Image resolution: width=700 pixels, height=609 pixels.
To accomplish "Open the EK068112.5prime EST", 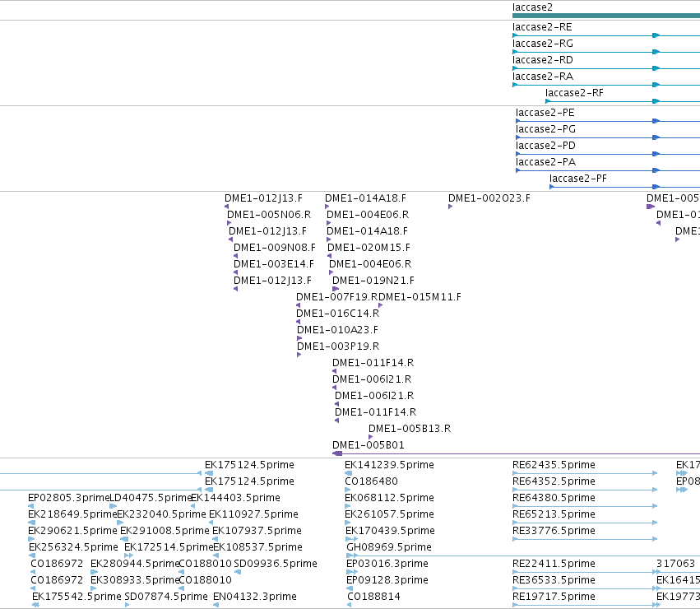I will click(389, 498).
